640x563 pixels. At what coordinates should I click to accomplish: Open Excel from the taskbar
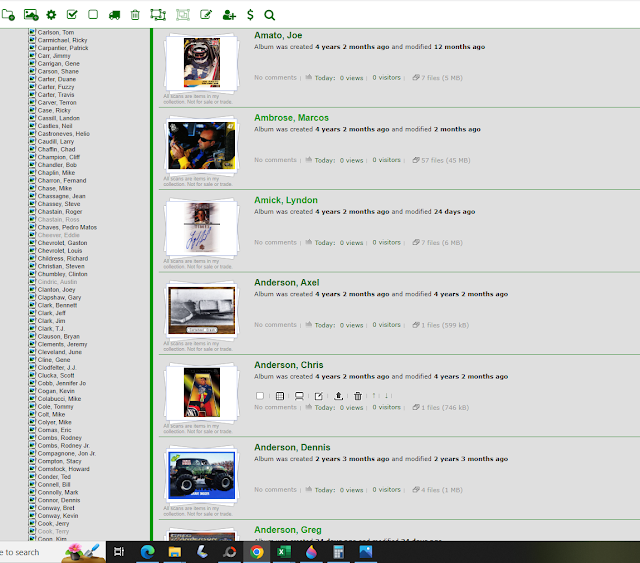(x=284, y=552)
